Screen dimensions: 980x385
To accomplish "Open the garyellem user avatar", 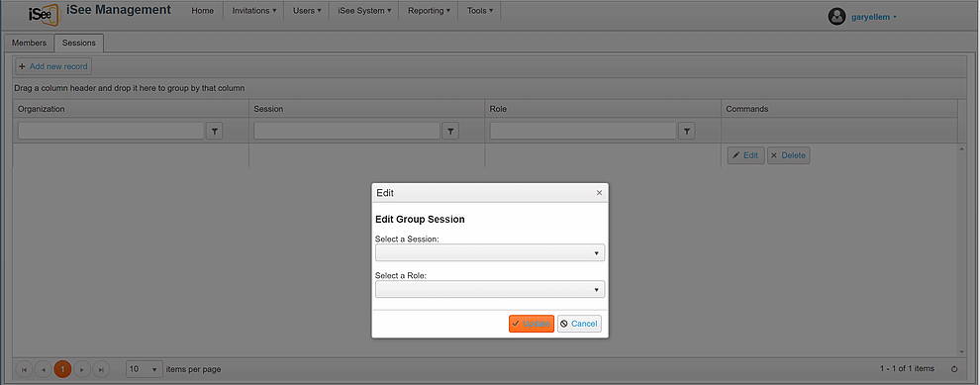I will [836, 17].
